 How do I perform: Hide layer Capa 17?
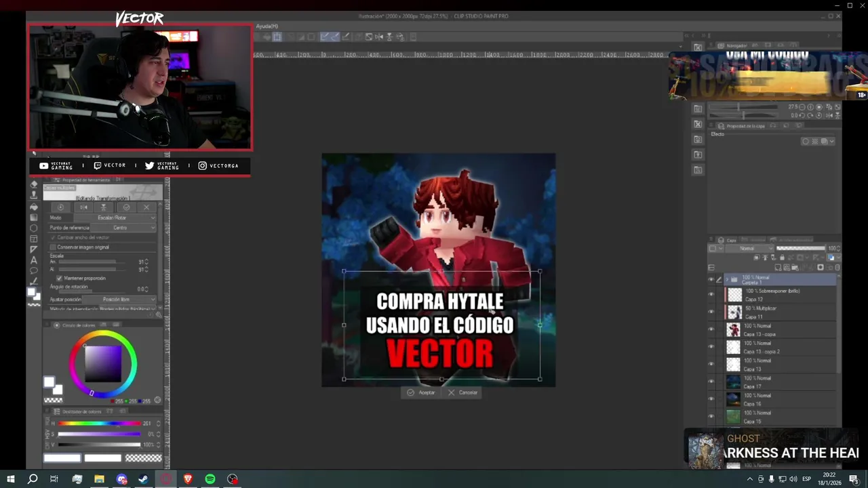pyautogui.click(x=711, y=382)
